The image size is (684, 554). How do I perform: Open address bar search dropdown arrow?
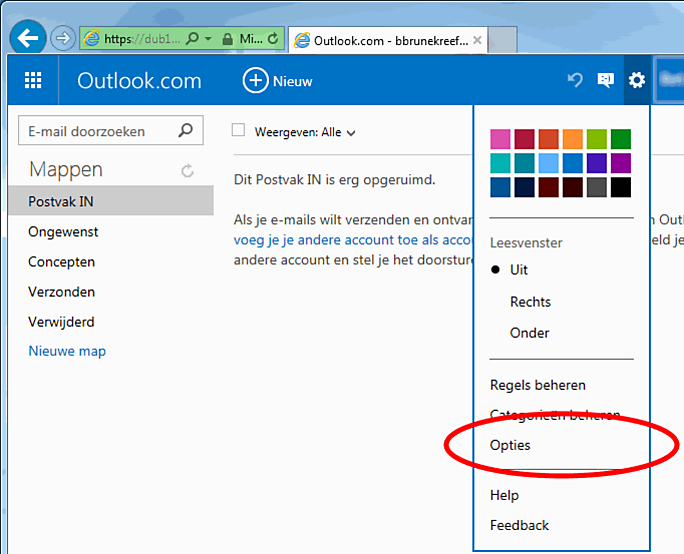click(209, 39)
